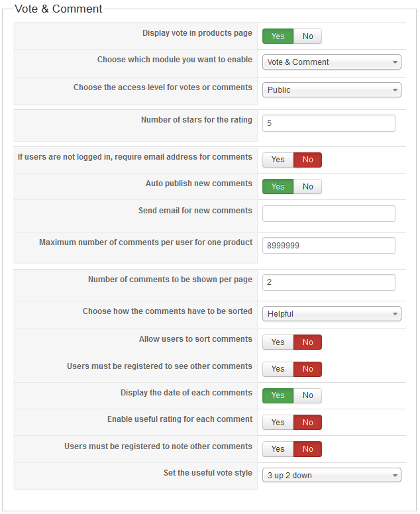The image size is (420, 514).
Task: Choose Yes for Allow users to sort comments
Action: (x=278, y=342)
